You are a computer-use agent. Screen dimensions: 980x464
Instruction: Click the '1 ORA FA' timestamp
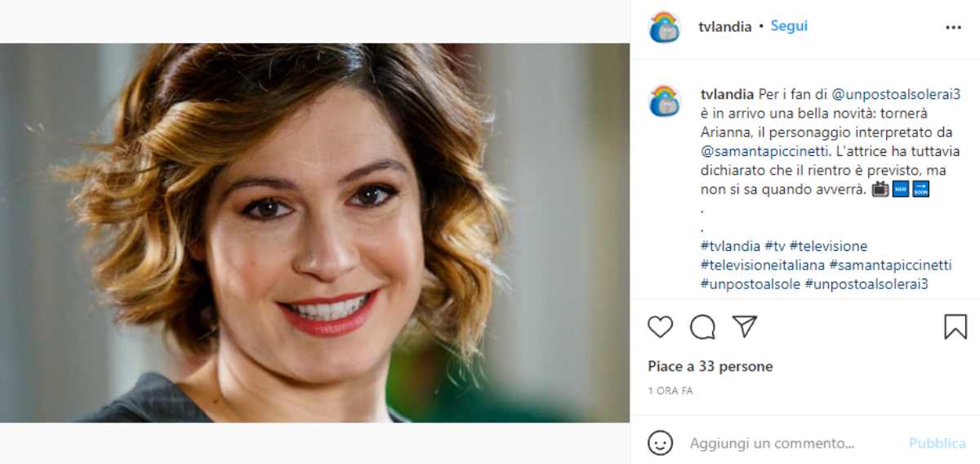(x=670, y=391)
